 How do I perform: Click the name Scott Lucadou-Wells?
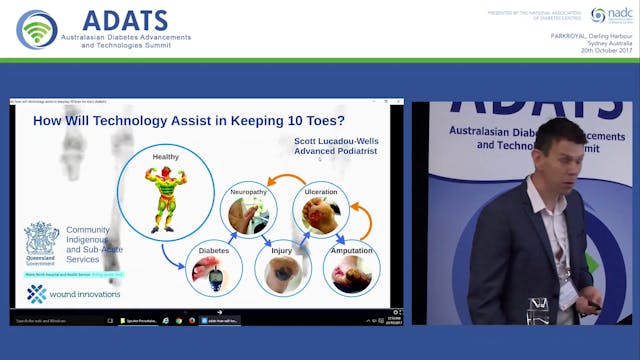[x=336, y=141]
